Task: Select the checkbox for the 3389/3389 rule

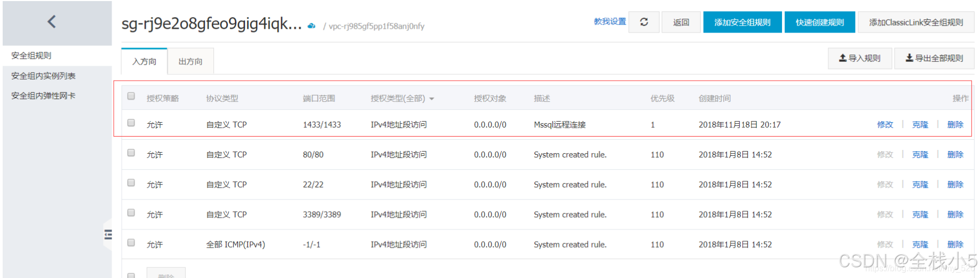Action: tap(131, 213)
